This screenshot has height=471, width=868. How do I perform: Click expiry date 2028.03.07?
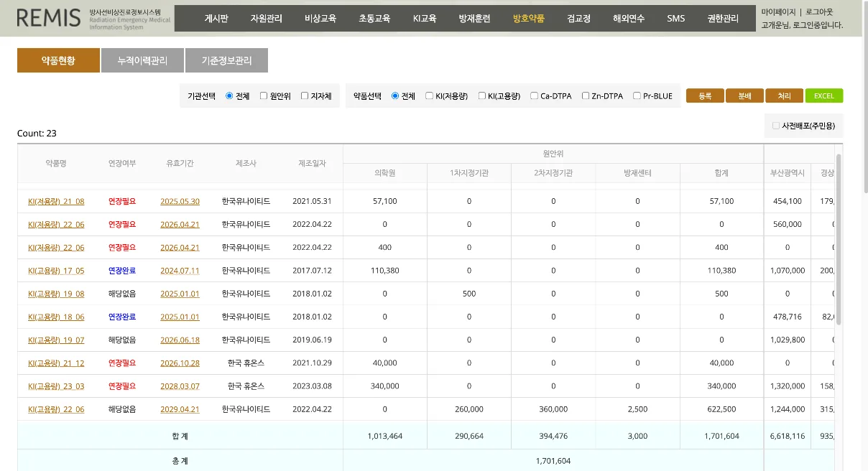[x=180, y=386]
